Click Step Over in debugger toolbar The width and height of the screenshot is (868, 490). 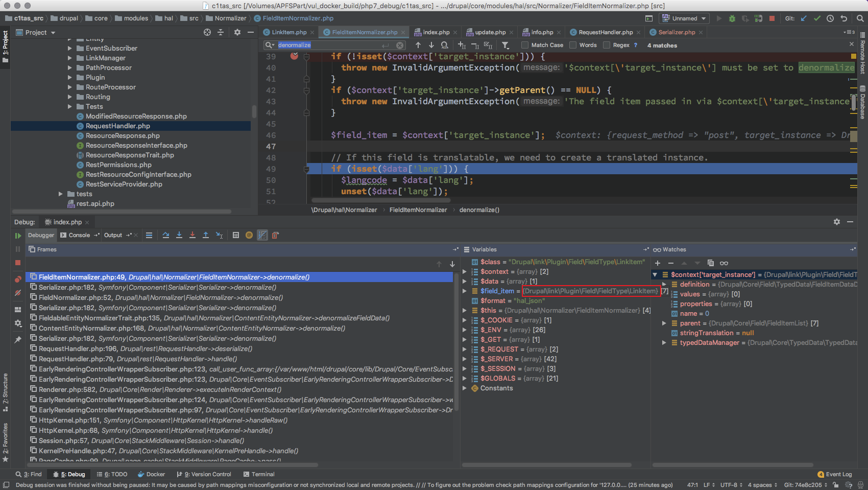click(166, 235)
